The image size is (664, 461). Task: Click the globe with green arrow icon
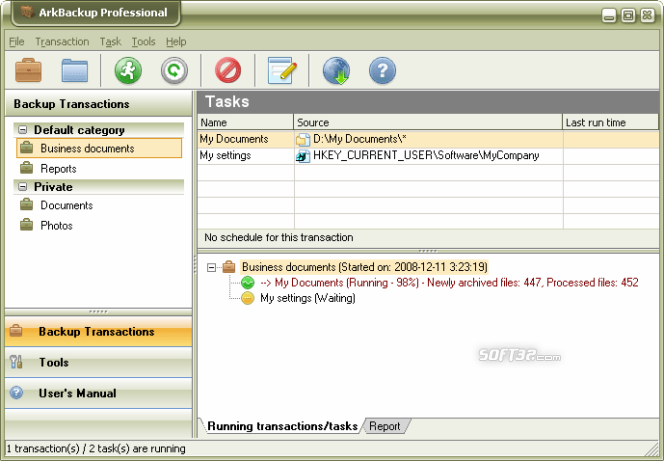336,71
